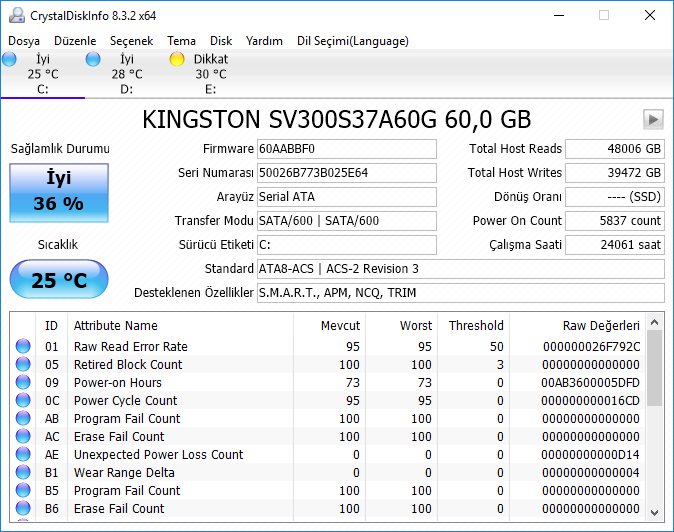Select the Power-on Hours attribute name
This screenshot has height=532, width=674.
pyautogui.click(x=118, y=382)
